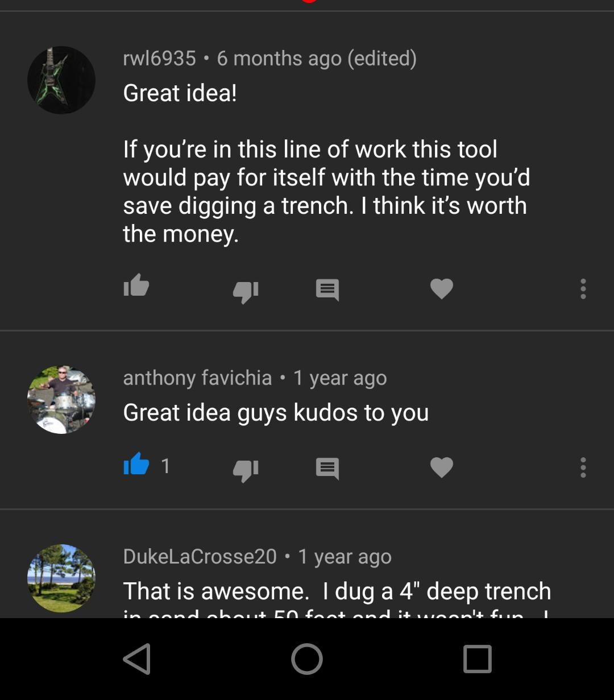Open more options for anthony favichia's comment
This screenshot has width=614, height=700.
click(x=583, y=467)
